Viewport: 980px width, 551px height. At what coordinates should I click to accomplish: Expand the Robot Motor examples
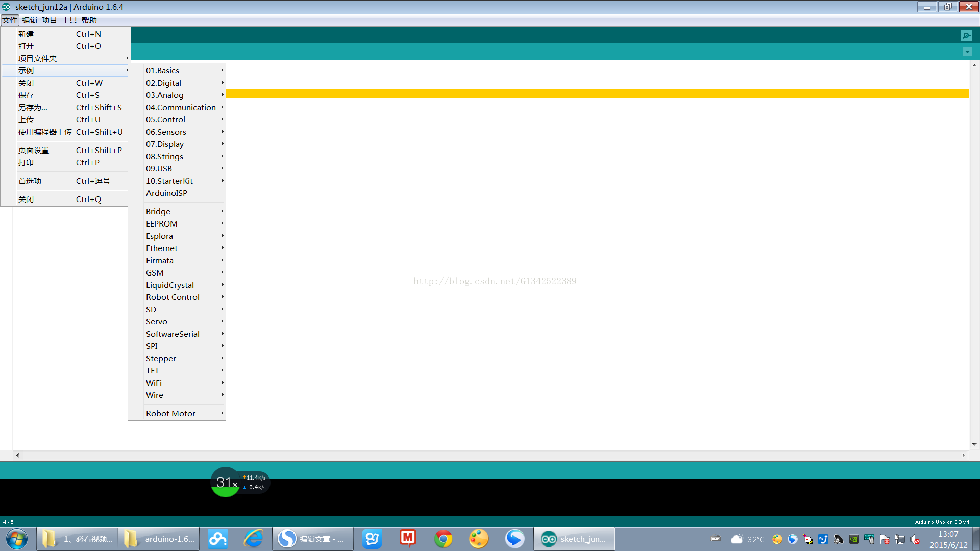tap(177, 413)
